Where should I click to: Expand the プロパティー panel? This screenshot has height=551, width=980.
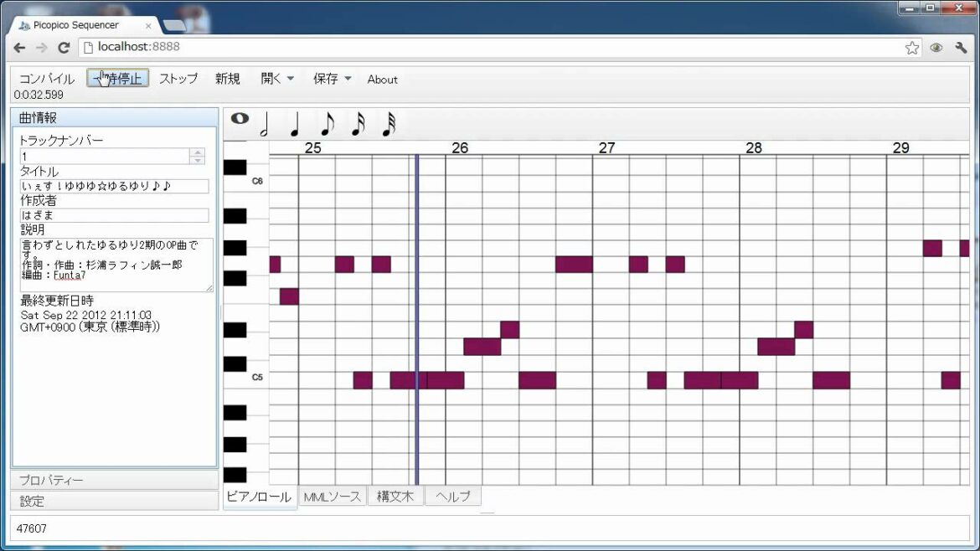pos(114,481)
